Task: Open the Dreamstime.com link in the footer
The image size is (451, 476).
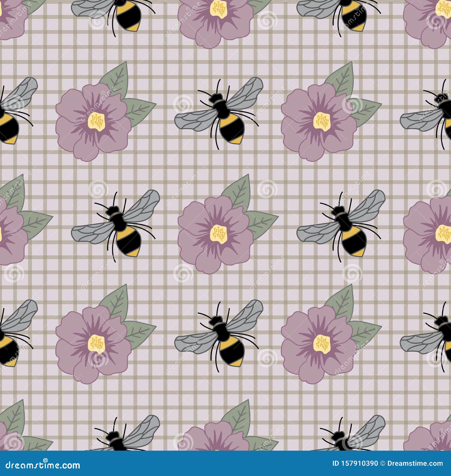Action: coord(414,463)
